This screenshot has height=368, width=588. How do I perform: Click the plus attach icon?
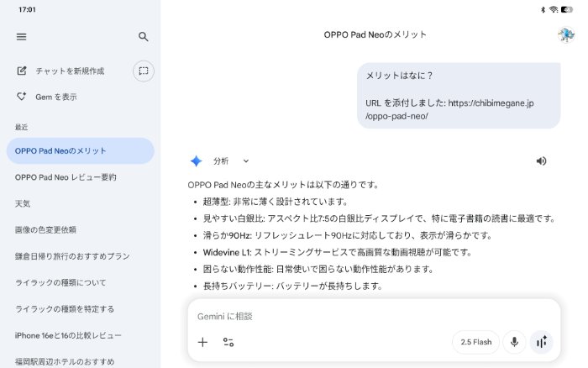[x=202, y=342]
